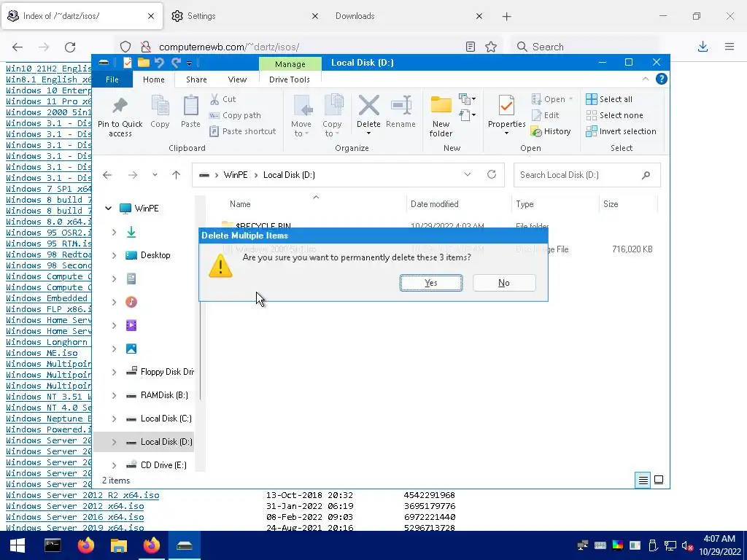Switch to the Home ribbon tab

click(x=153, y=79)
